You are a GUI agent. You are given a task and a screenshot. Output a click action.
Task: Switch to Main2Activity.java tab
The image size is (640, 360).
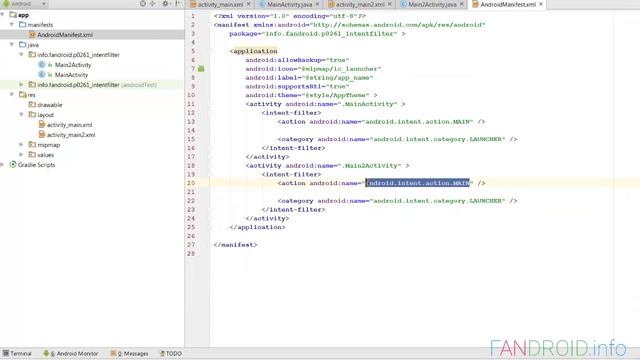pos(432,4)
